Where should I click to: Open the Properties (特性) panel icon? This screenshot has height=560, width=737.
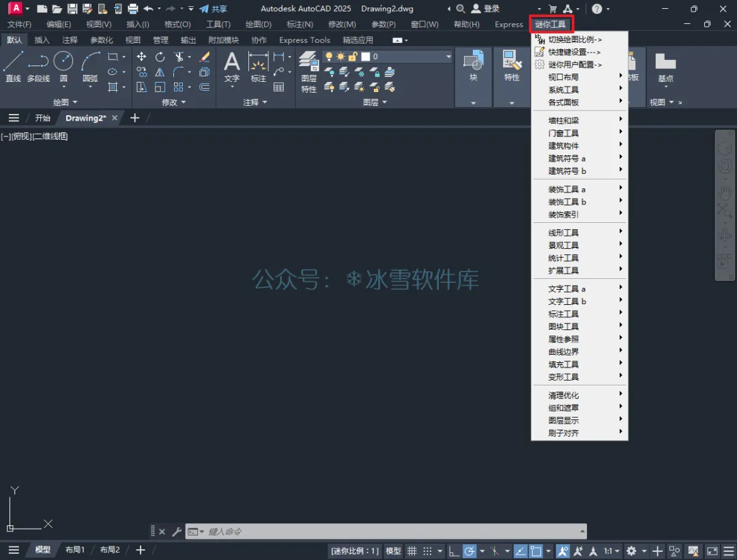click(x=512, y=65)
